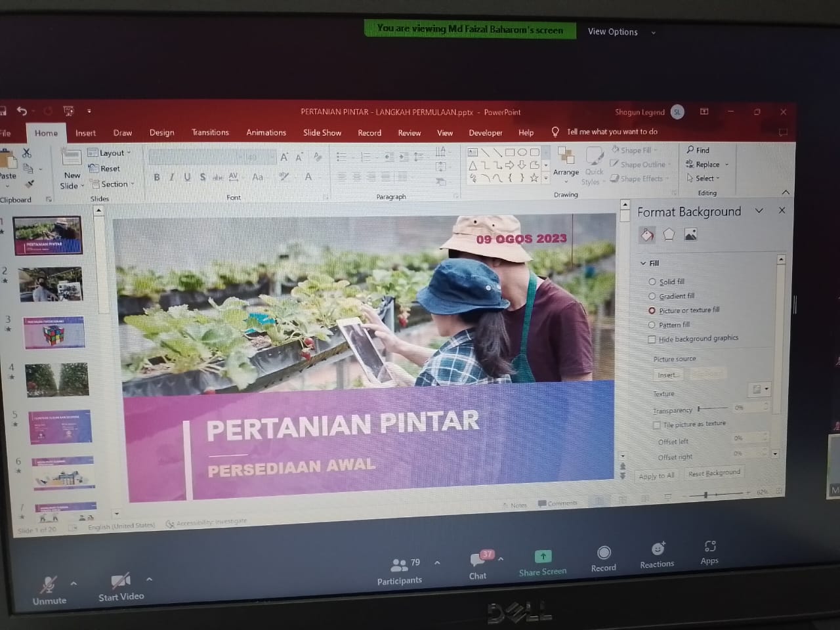Open the Transitions ribbon tab

pyautogui.click(x=210, y=133)
